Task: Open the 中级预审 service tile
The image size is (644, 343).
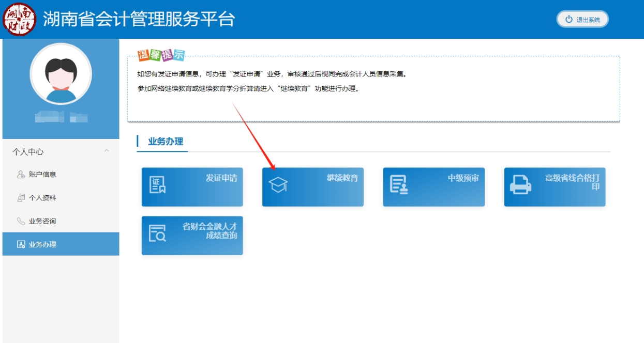Action: coord(433,187)
